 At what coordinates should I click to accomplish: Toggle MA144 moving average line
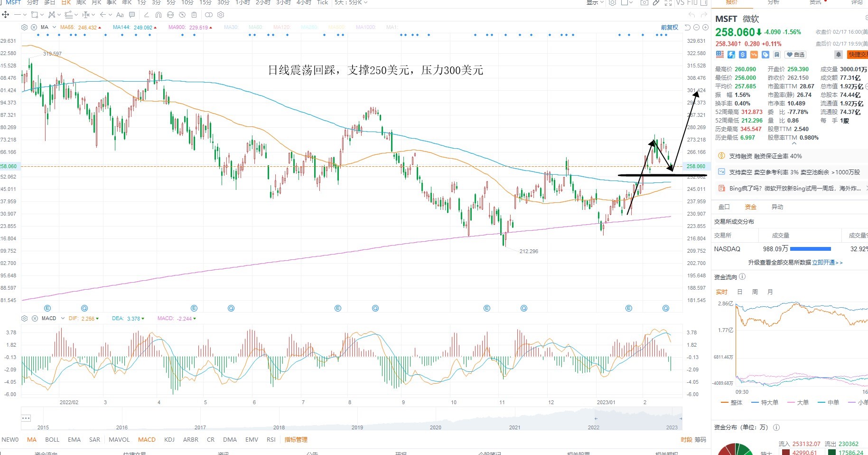(x=135, y=27)
